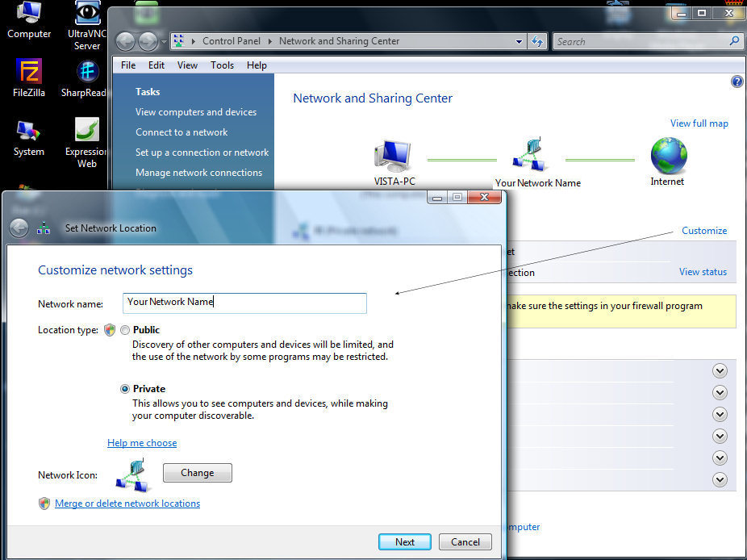Click the blue help question mark icon
Viewport: 747px width, 560px height.
coord(736,81)
